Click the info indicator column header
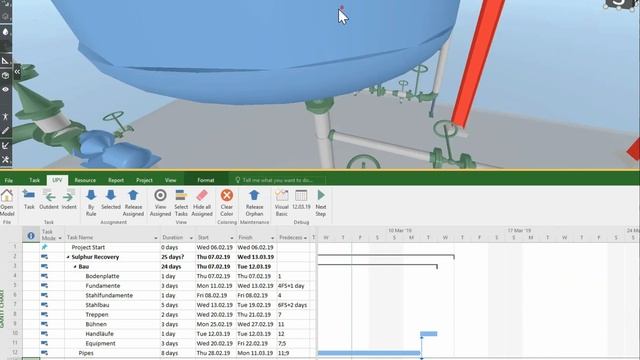 tap(31, 236)
